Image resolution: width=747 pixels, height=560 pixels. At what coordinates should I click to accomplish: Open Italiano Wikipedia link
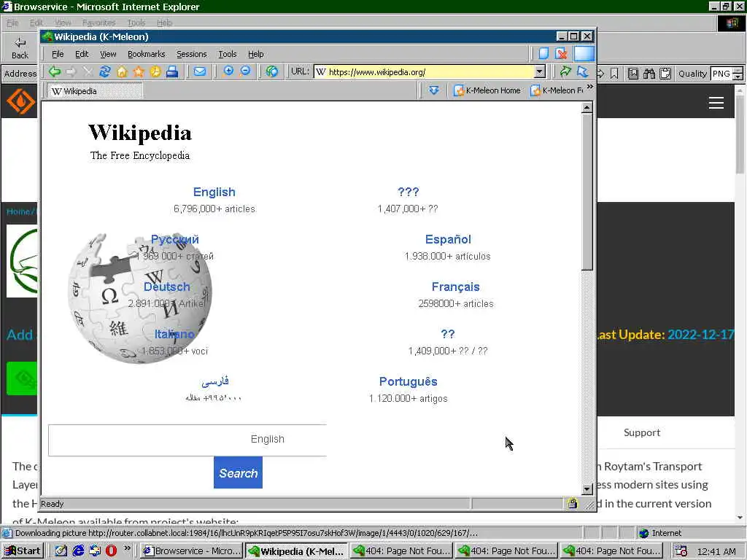(174, 334)
